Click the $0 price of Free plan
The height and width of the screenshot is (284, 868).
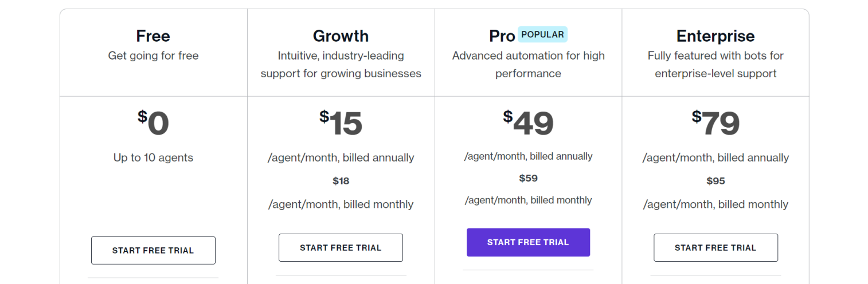(x=153, y=123)
